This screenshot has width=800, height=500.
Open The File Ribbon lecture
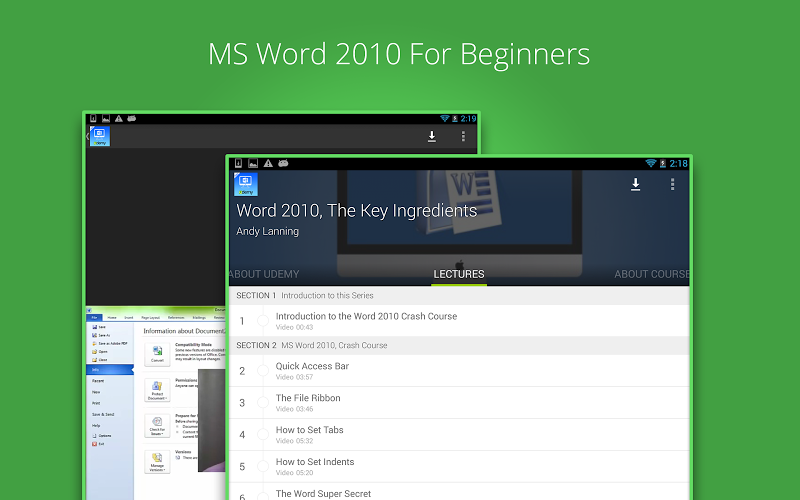pos(459,403)
